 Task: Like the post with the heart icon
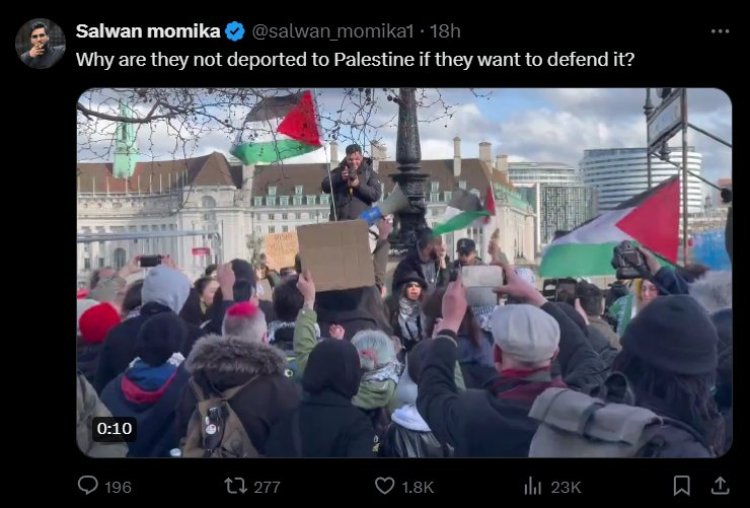pos(385,486)
